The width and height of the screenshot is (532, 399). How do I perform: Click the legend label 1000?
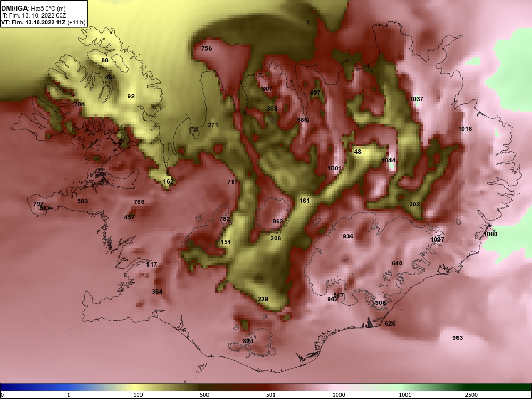click(338, 395)
